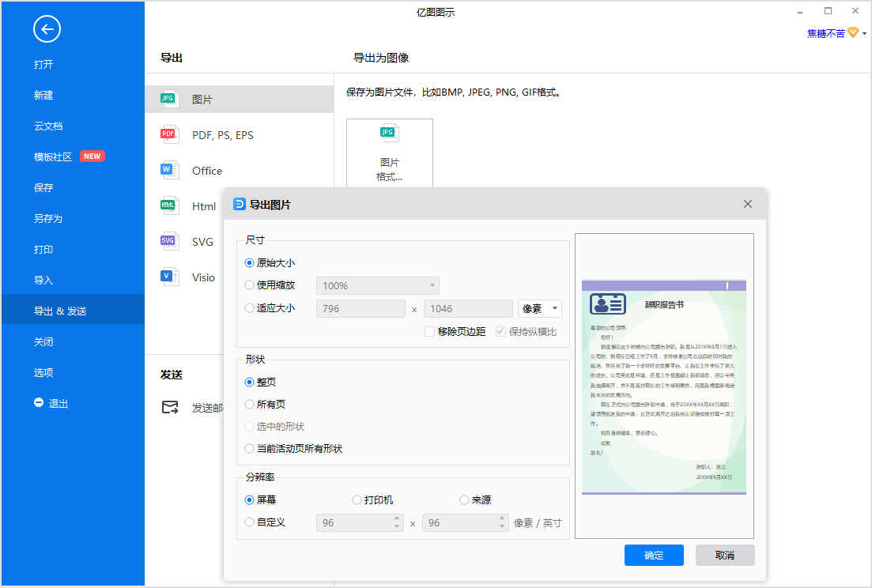872x588 pixels.
Task: Click the Visio file icon
Action: [x=168, y=277]
